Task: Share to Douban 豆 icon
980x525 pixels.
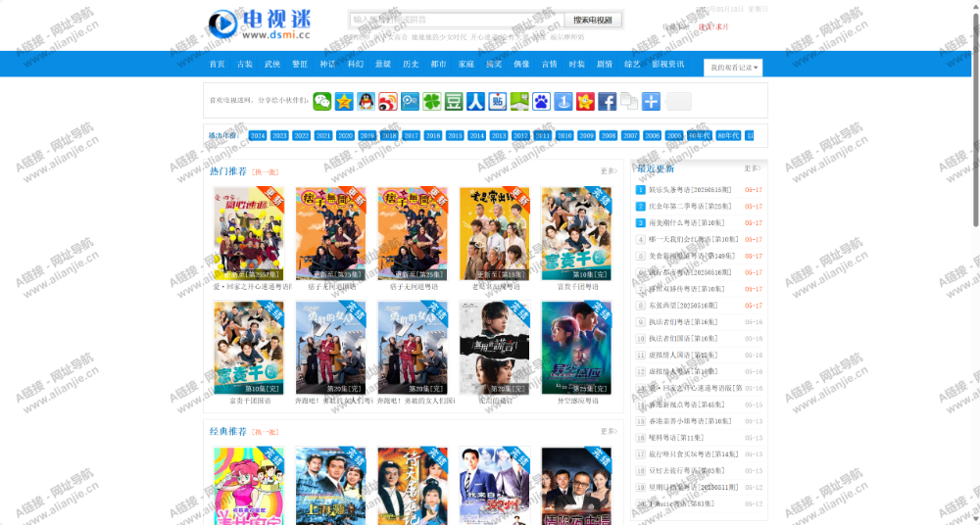Action: point(454,101)
